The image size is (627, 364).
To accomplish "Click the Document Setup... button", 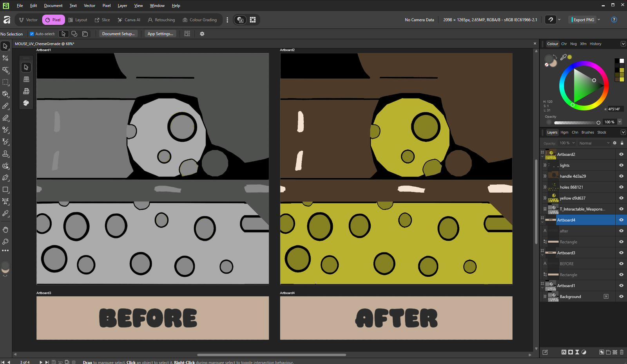I will pos(118,34).
